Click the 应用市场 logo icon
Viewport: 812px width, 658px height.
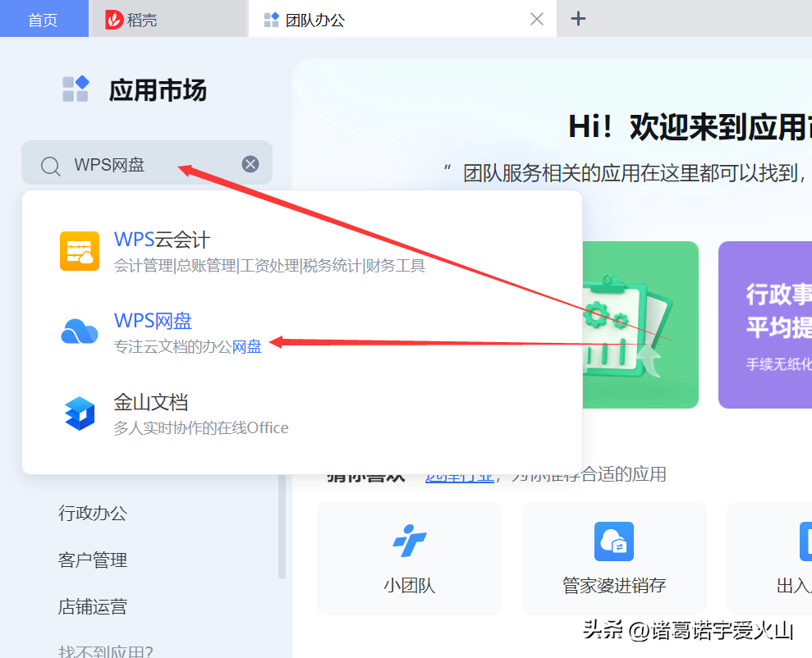(x=76, y=89)
